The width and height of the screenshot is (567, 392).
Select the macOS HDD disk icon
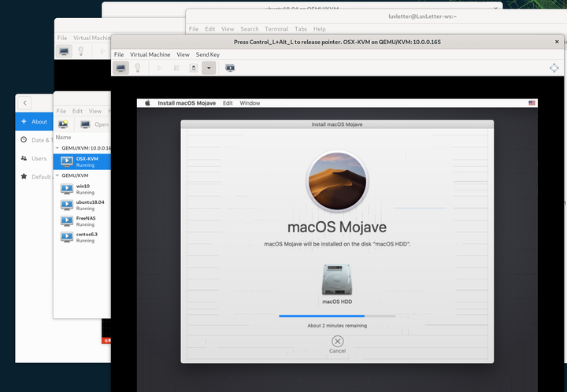click(337, 279)
